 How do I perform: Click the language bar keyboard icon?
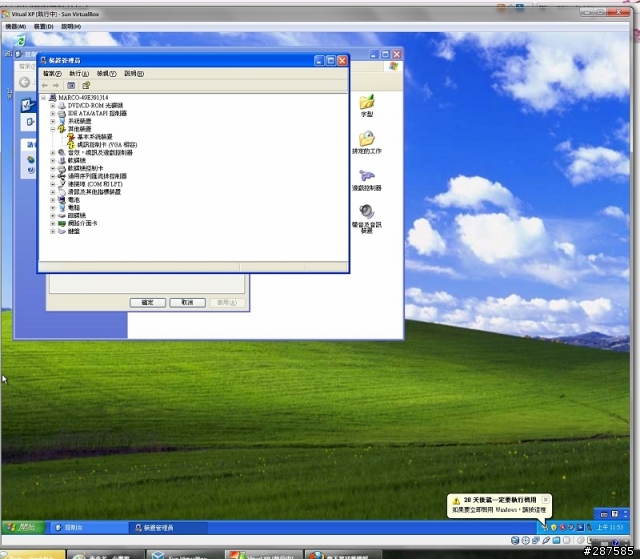(x=604, y=514)
